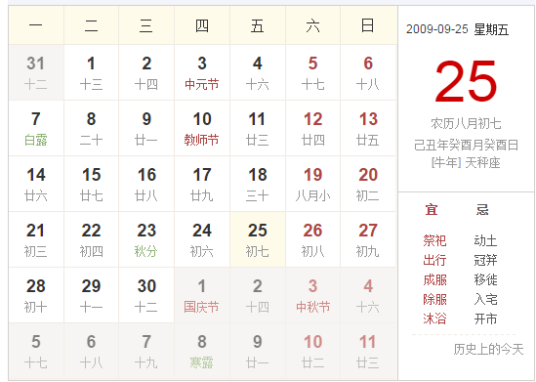Select October 2 (十四) date cell
Viewport: 536px width, 382px height.
(257, 295)
